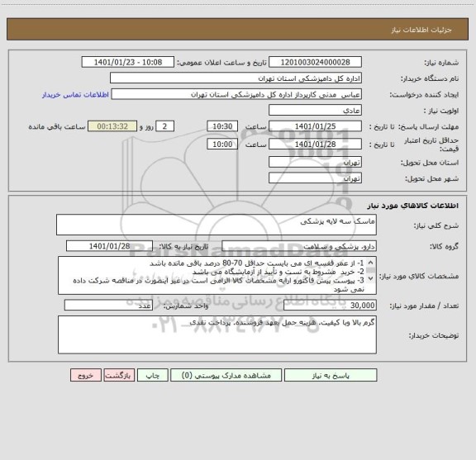Click goods group field 'دارو، پزشکی و سلامت'
The image size is (476, 460).
299,246
